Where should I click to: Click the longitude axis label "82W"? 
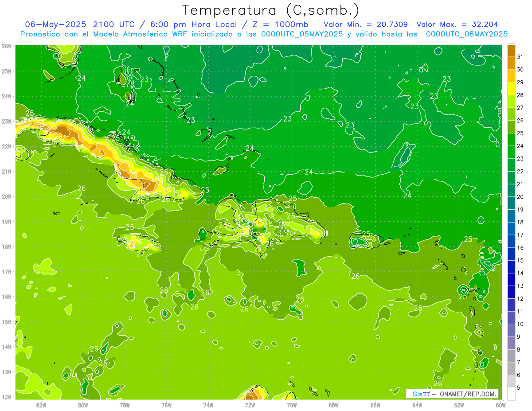(41, 405)
